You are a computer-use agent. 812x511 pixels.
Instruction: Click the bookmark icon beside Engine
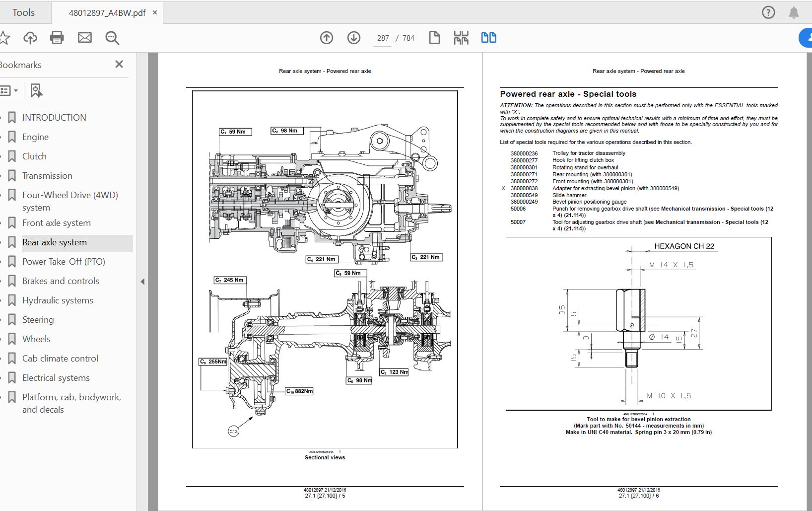tap(12, 137)
